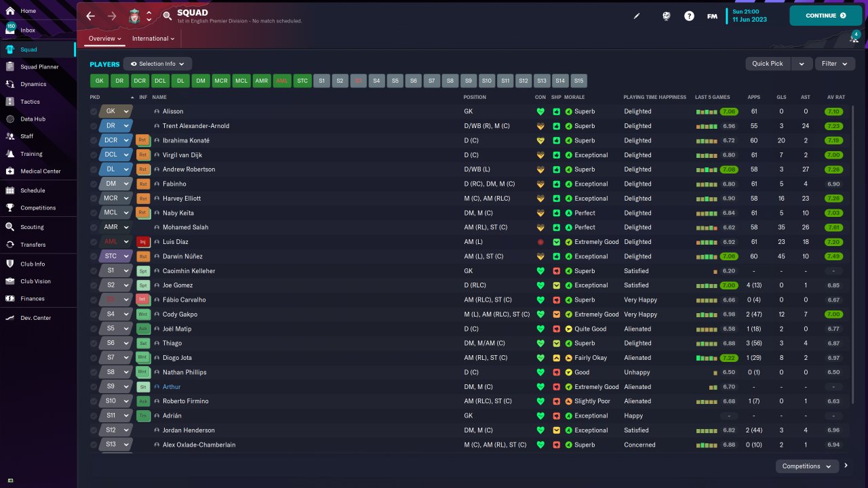Tick the selector for Darwin Núñez

point(94,256)
